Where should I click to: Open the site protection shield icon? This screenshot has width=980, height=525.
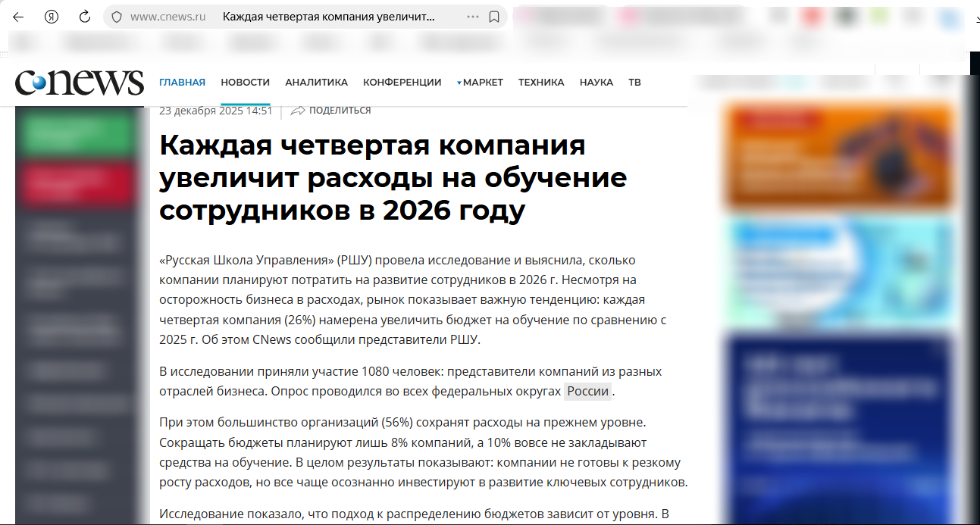pyautogui.click(x=116, y=17)
